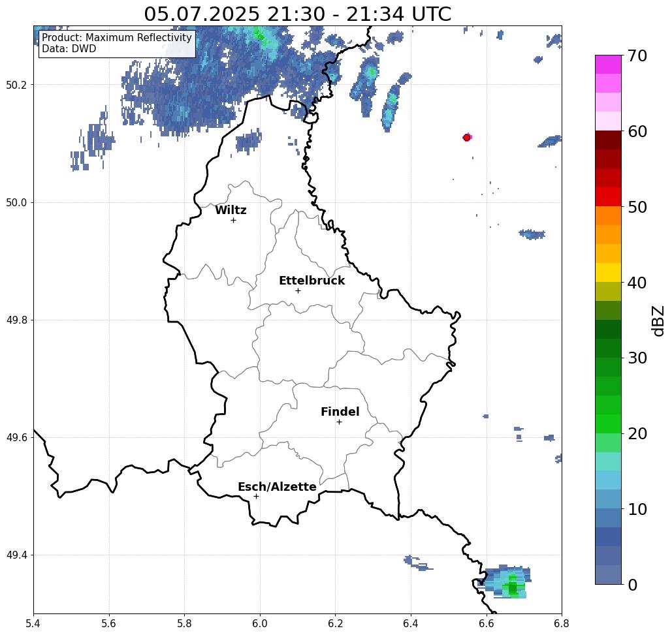672x635 pixels.
Task: Click the 40 tick label on colorbar
Action: pos(637,283)
